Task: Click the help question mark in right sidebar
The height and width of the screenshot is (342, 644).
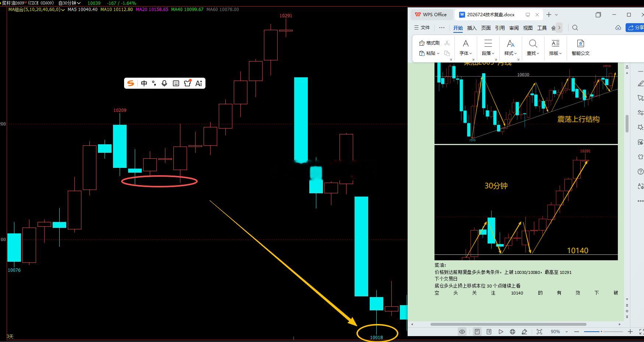Action: pos(641,172)
